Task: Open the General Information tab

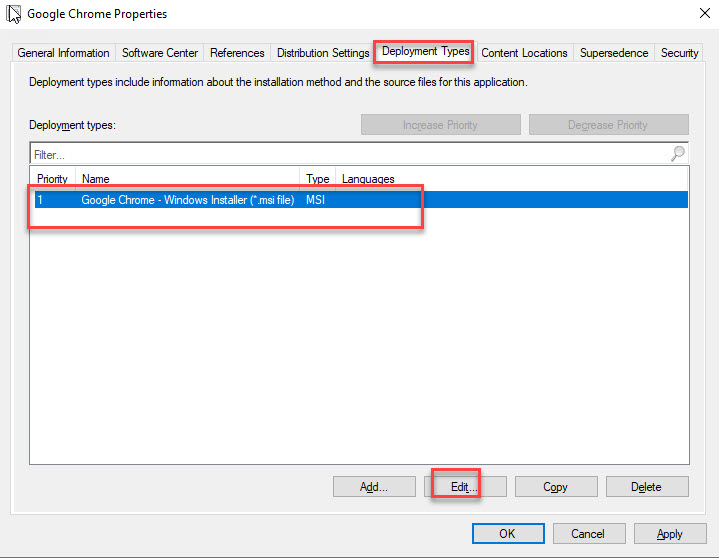Action: 64,53
